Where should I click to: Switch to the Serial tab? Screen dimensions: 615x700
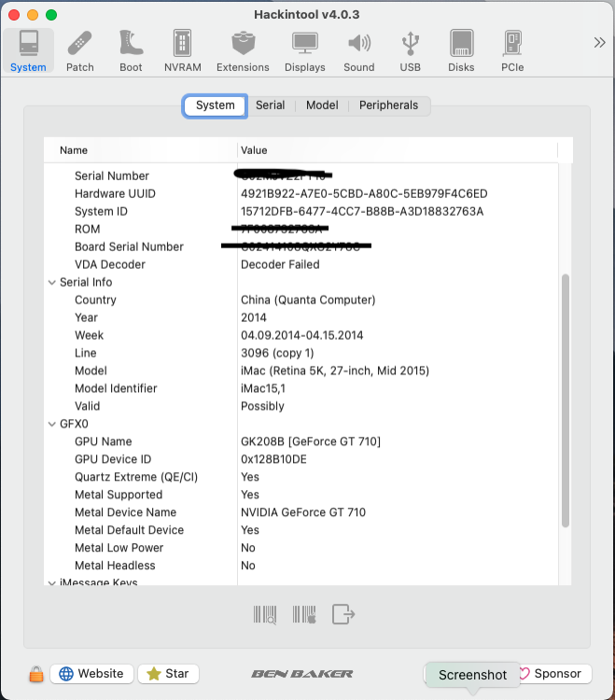point(270,105)
